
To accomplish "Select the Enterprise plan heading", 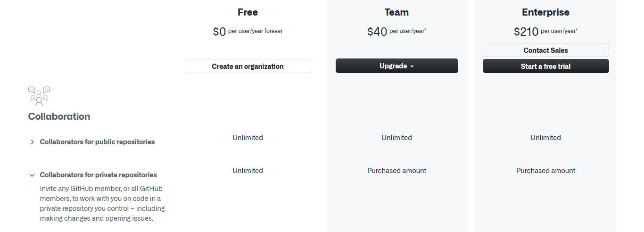I will 546,12.
